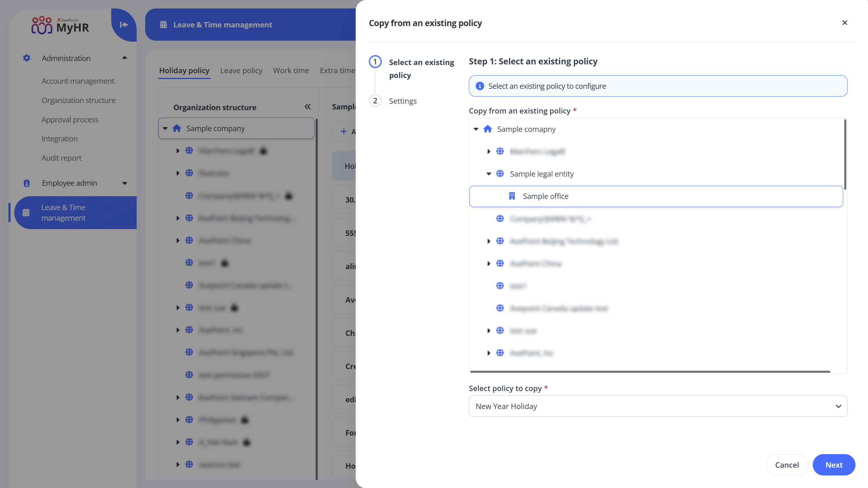Click the Sample comapny home icon

(488, 129)
